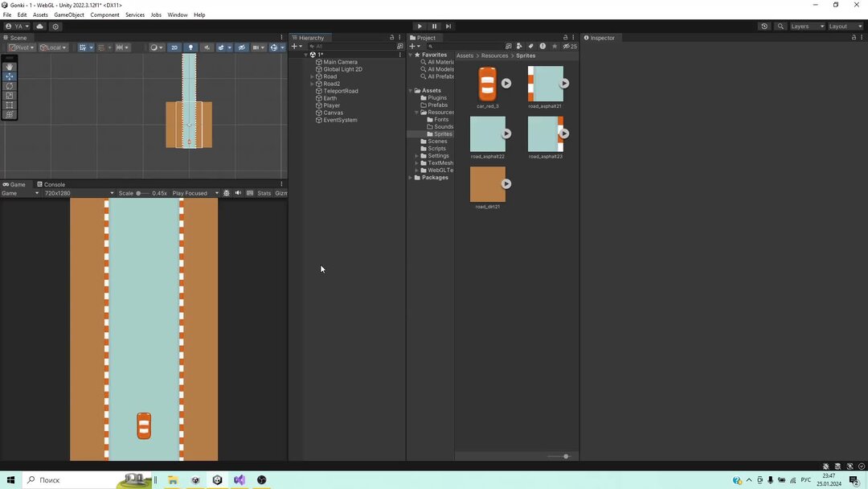This screenshot has width=868, height=489.
Task: Select TeleportRoad in Hierarchy
Action: tap(341, 91)
